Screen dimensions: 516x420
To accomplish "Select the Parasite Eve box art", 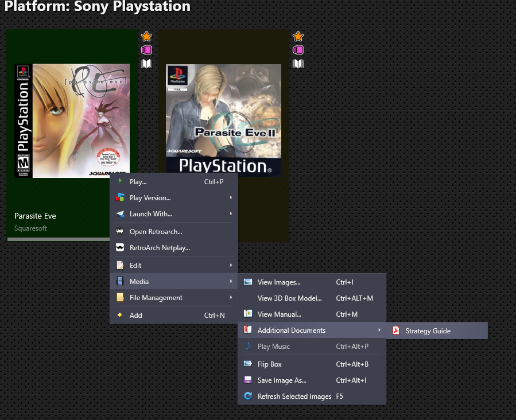I will coord(72,120).
